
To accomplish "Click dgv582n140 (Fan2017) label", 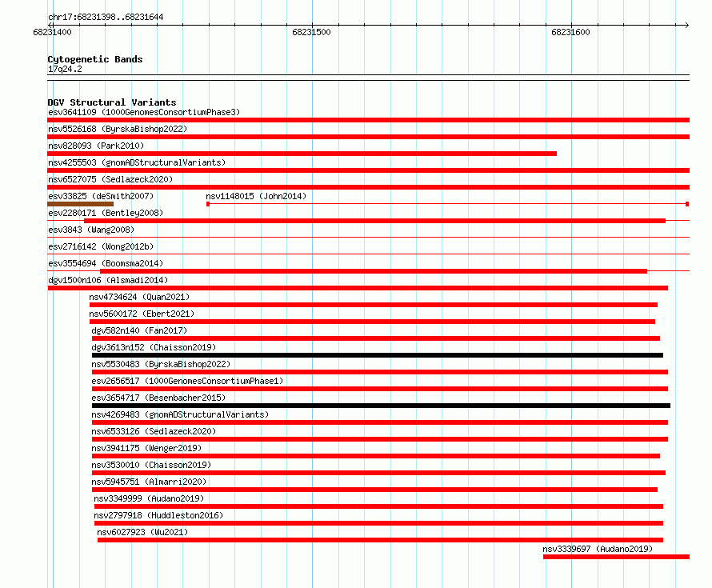I will [139, 330].
